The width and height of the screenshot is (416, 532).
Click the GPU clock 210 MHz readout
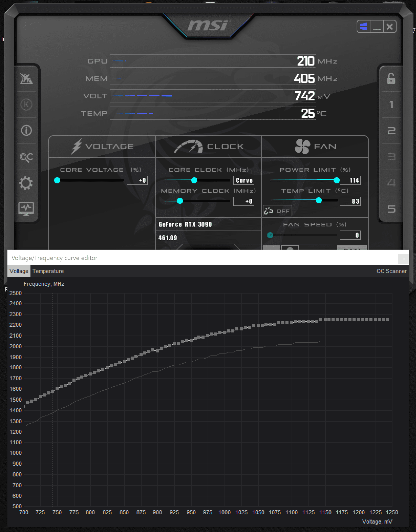pyautogui.click(x=305, y=61)
